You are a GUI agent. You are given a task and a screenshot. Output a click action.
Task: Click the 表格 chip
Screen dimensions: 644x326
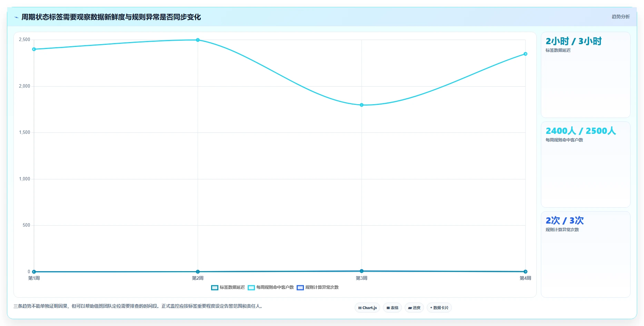click(x=392, y=308)
